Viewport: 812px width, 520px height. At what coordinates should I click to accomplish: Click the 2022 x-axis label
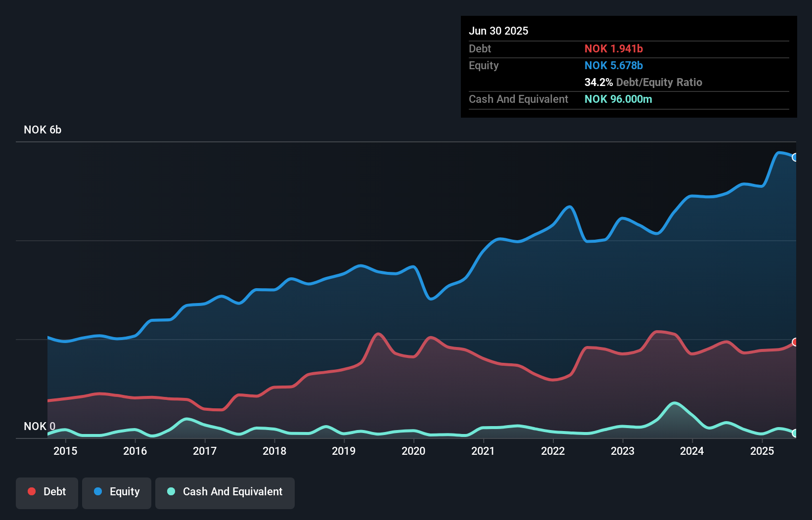click(x=553, y=451)
